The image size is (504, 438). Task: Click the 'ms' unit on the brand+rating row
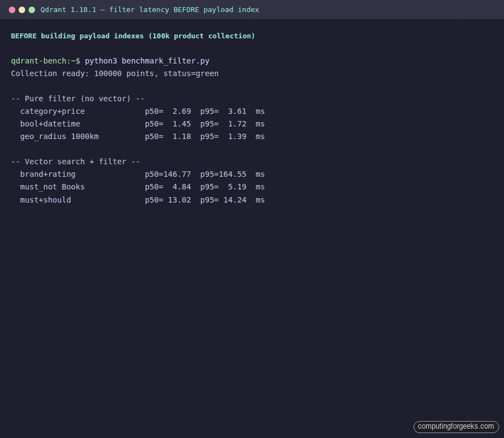pos(260,175)
